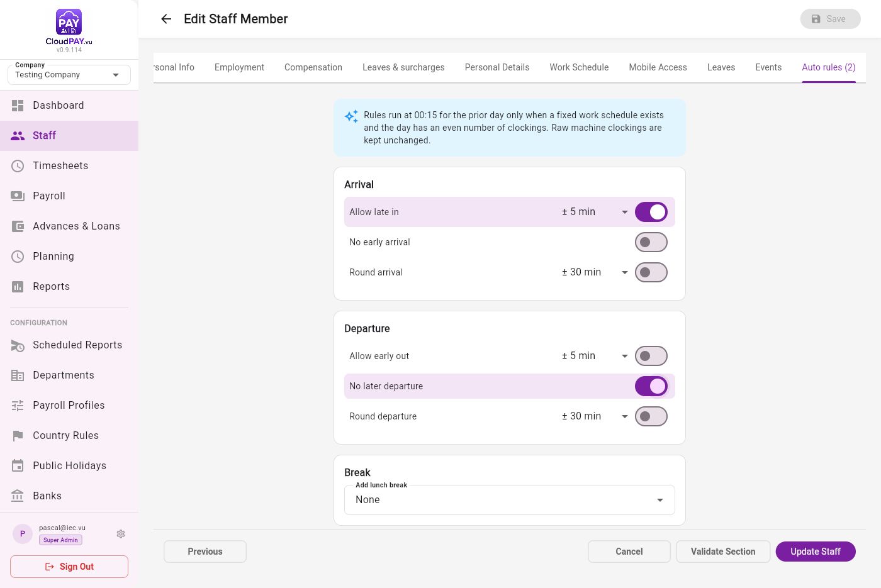881x588 pixels.
Task: Click the Previous button
Action: [205, 552]
